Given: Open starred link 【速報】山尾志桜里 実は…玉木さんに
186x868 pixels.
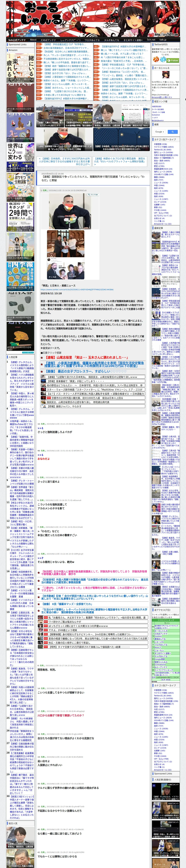Looking at the screenshot, I should [x=87, y=357].
